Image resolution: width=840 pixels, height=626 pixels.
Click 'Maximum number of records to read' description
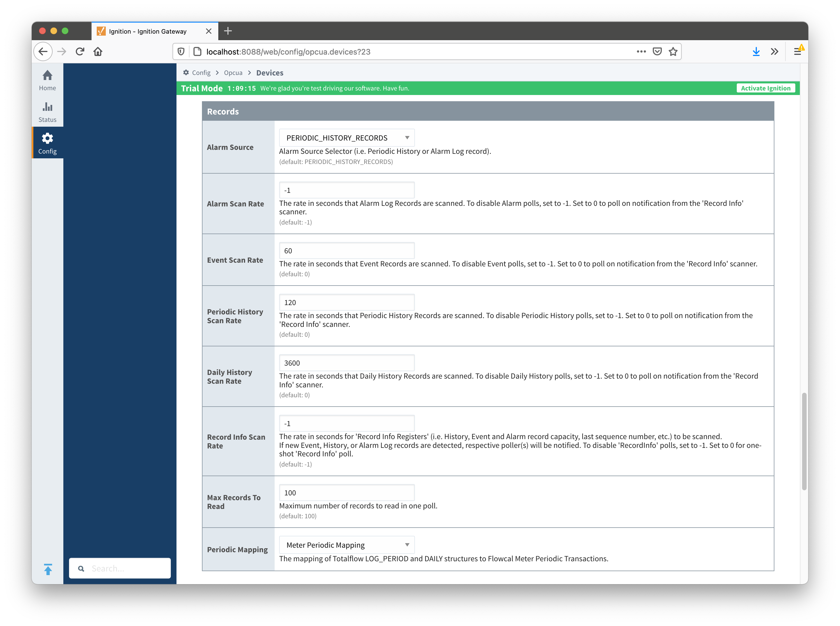point(358,506)
